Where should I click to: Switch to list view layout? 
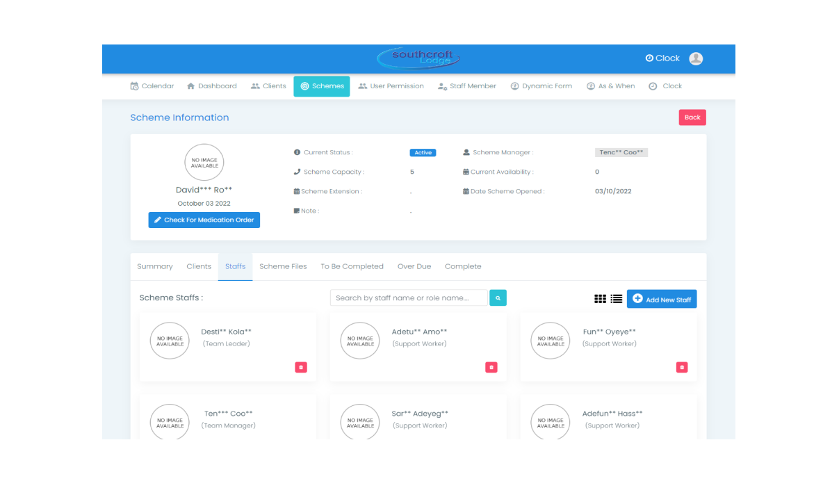617,299
